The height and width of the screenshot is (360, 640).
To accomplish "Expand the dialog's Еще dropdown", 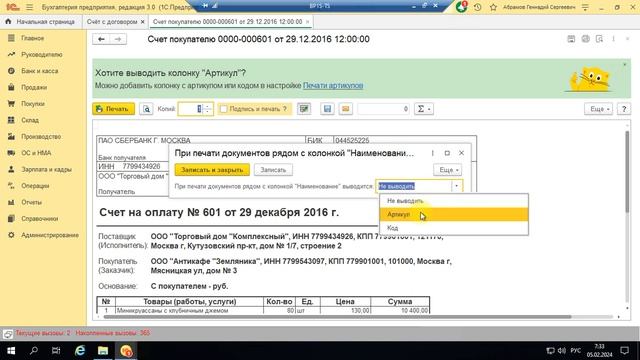I will pyautogui.click(x=448, y=170).
